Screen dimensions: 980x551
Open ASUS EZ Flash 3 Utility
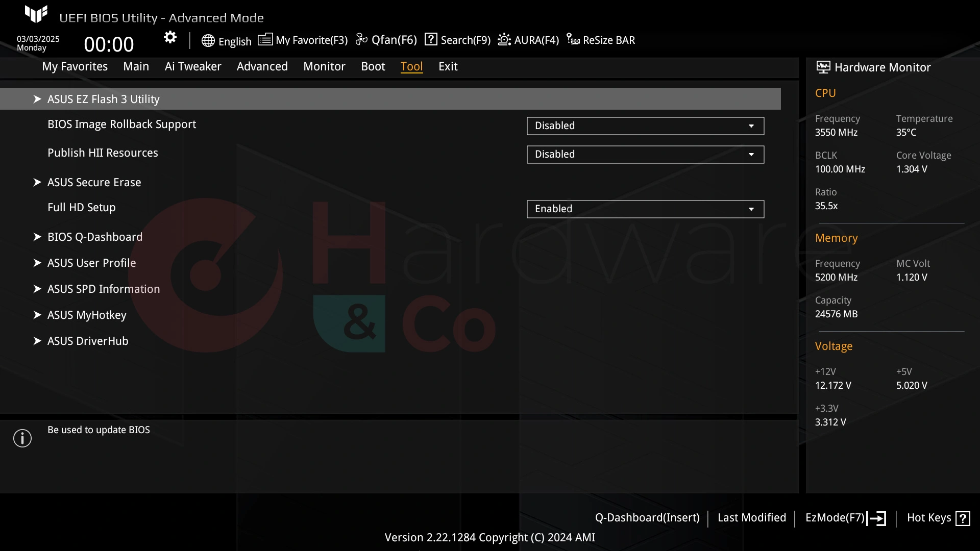(390, 99)
